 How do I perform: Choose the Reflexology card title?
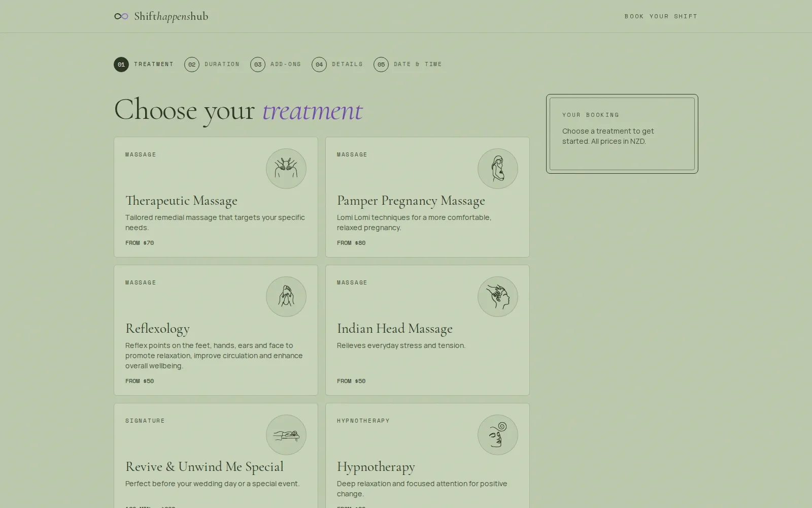[x=157, y=329]
